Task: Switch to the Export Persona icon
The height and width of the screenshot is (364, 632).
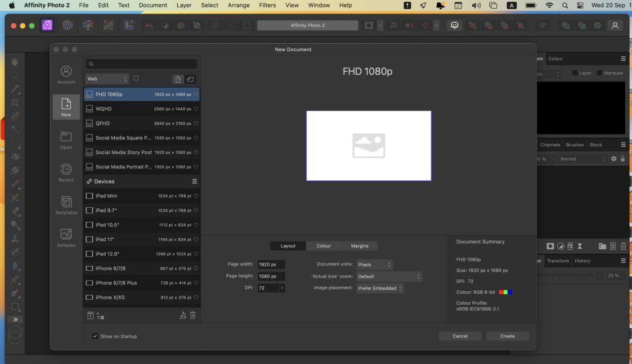Action: tap(128, 25)
